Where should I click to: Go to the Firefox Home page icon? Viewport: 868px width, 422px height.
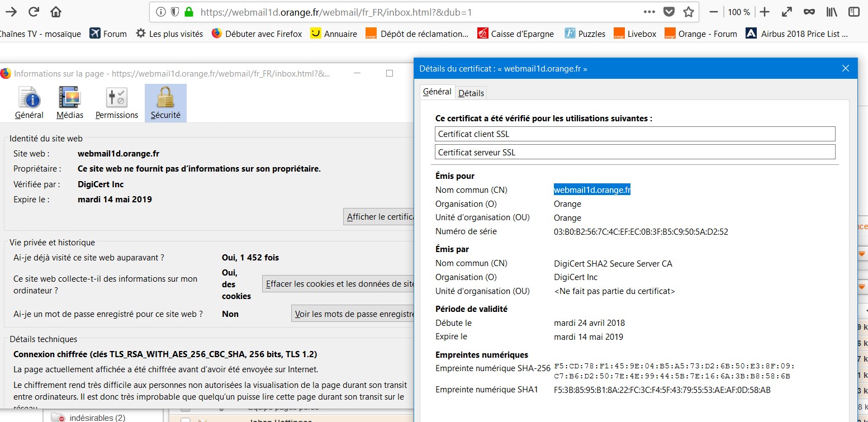tap(56, 12)
